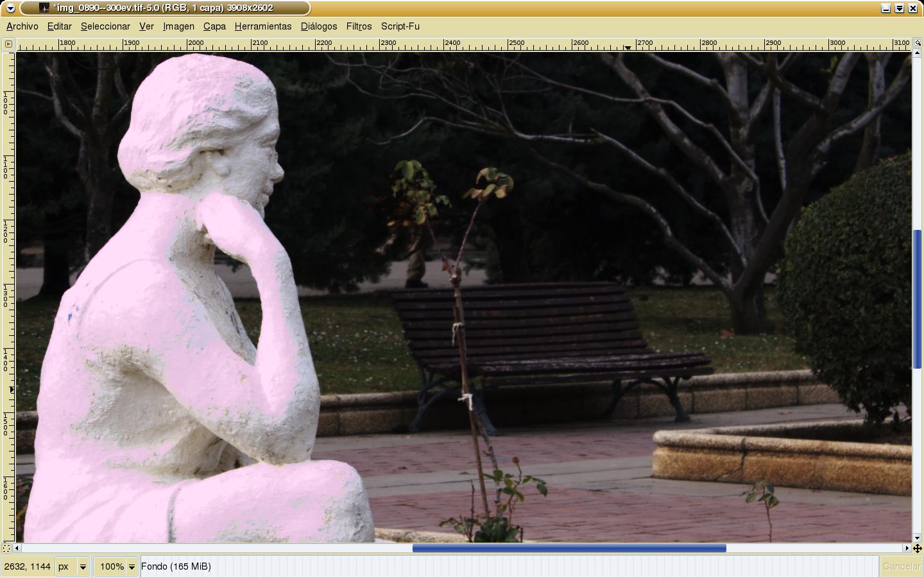The image size is (924, 578).
Task: Open the window menu button in title bar
Action: point(10,8)
